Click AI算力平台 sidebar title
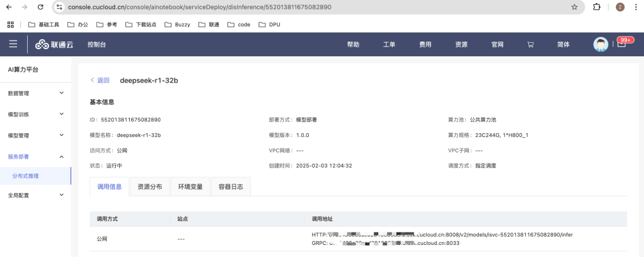Viewport: 644px width, 257px height. pos(23,69)
